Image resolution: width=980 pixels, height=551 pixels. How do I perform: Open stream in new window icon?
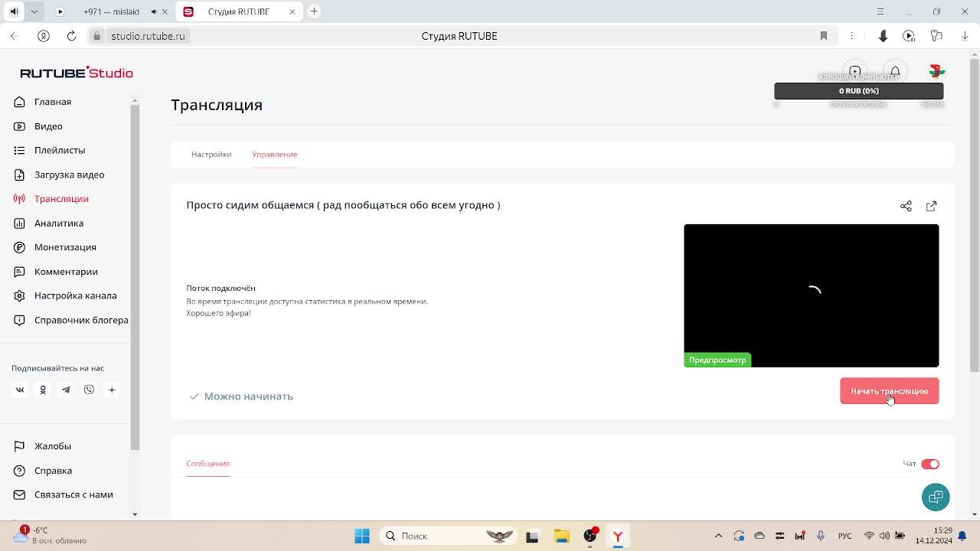tap(931, 206)
